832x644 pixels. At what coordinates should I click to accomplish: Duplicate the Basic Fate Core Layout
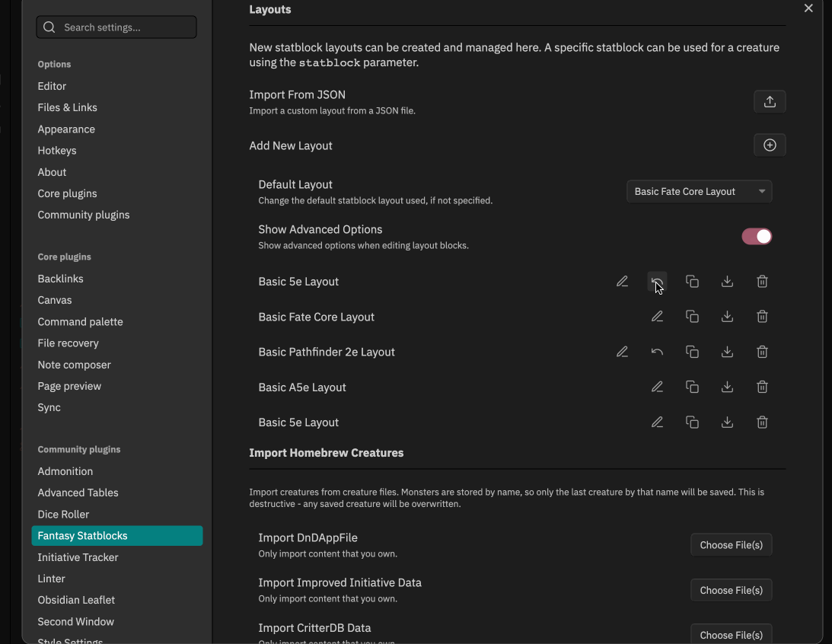692,316
